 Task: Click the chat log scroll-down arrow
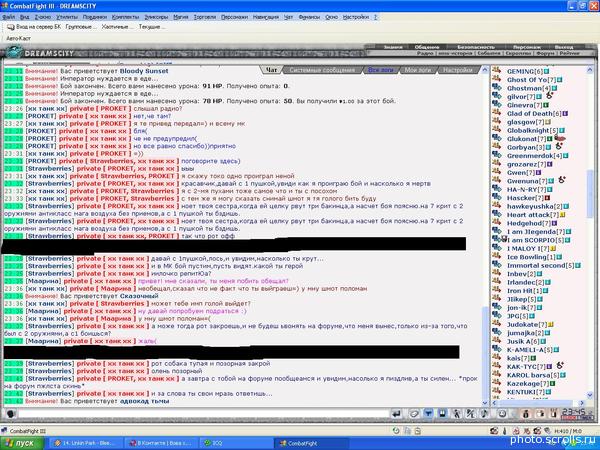pyautogui.click(x=485, y=403)
